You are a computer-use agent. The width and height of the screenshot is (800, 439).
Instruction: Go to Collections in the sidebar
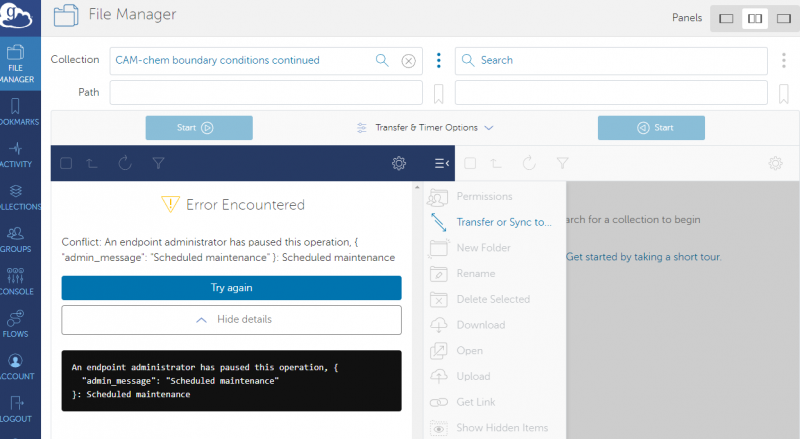[18, 197]
